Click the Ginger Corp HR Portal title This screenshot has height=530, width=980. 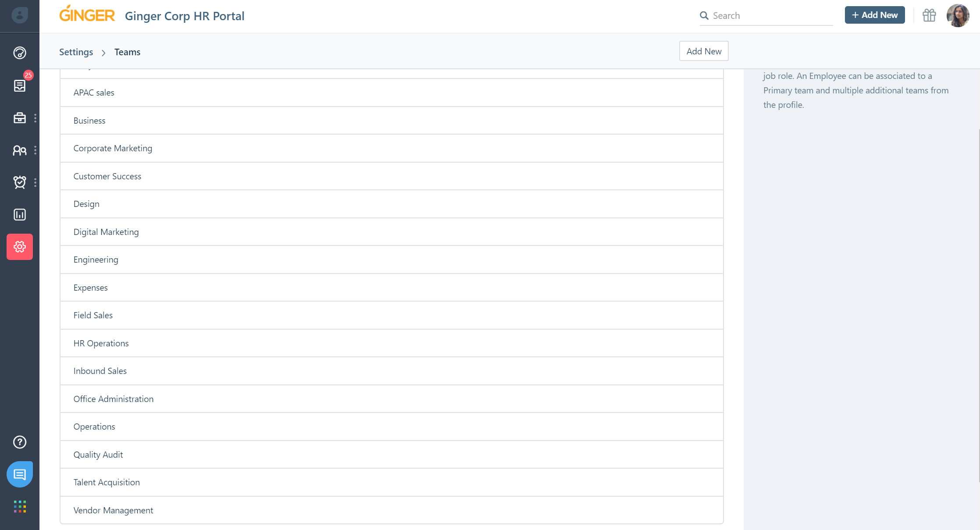click(185, 16)
